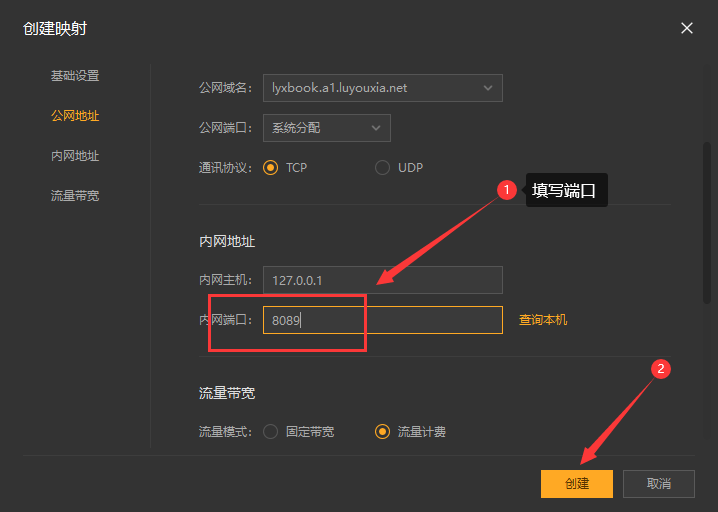The width and height of the screenshot is (718, 512).
Task: Go to 流量带宽 section in sidebar
Action: click(75, 196)
